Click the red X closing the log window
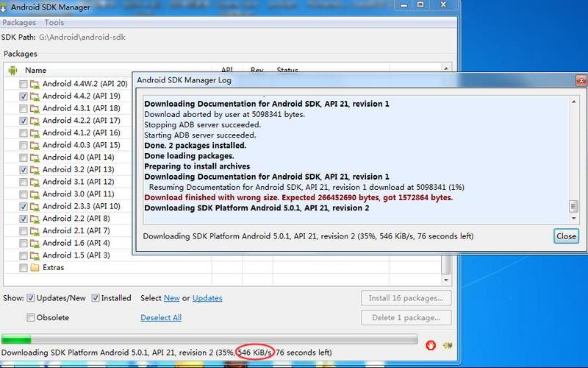 coord(581,80)
